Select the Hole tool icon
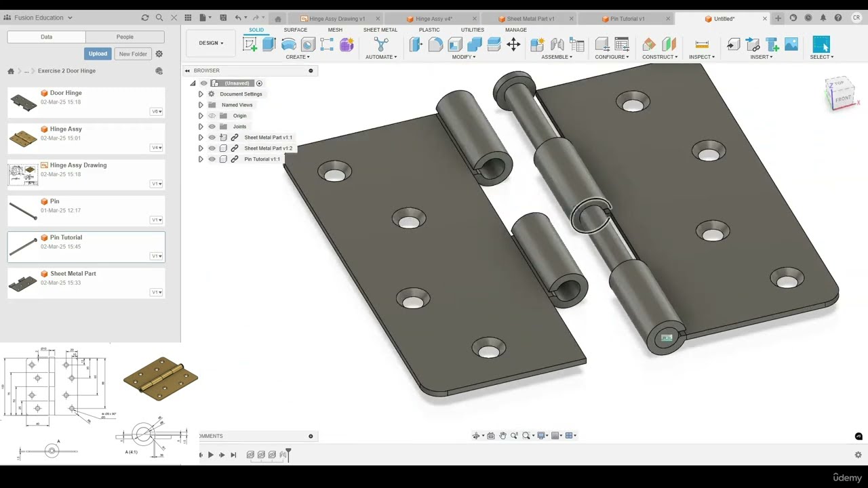Screen dimensions: 868x488 pyautogui.click(x=308, y=45)
